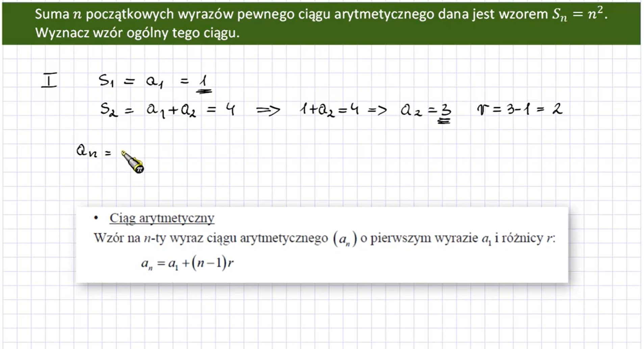Select the 'Wyznacz wzór ogólny tego ciągu' text
This screenshot has width=644, height=349.
click(x=137, y=33)
